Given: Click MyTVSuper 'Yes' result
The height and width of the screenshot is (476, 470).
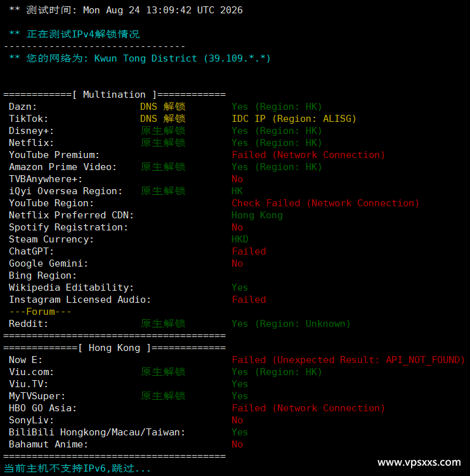Looking at the screenshot, I should (240, 396).
